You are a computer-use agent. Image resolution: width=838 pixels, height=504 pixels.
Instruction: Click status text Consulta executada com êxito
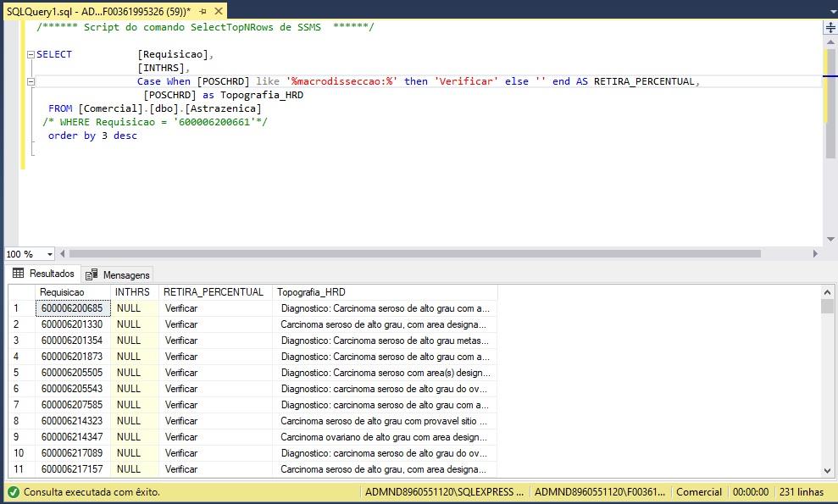[92, 492]
